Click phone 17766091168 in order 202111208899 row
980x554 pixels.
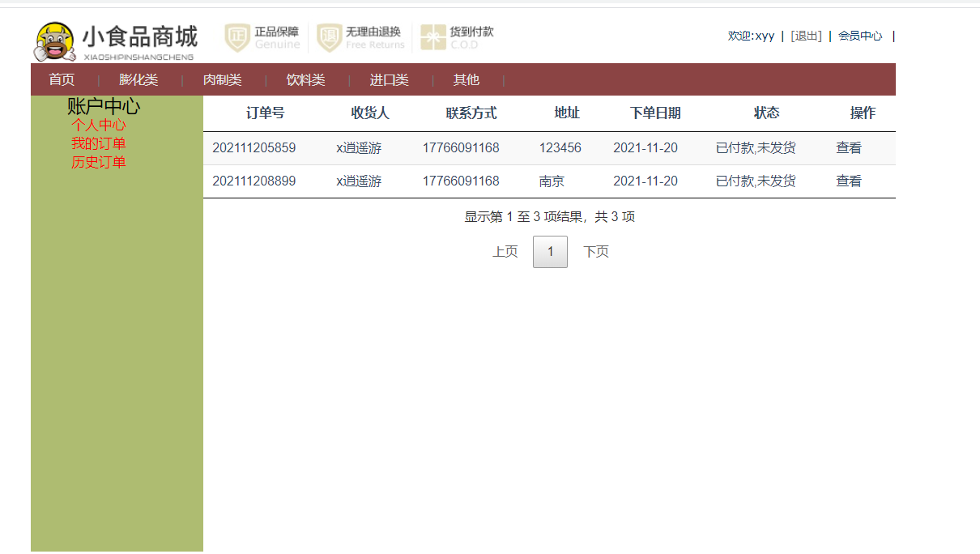point(461,181)
